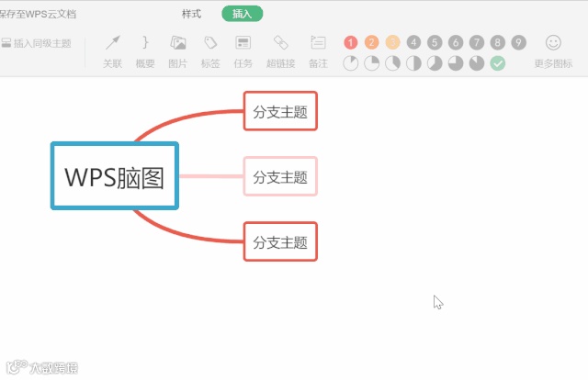The width and height of the screenshot is (588, 380).
Task: Add a 备注 note
Action: pos(318,51)
